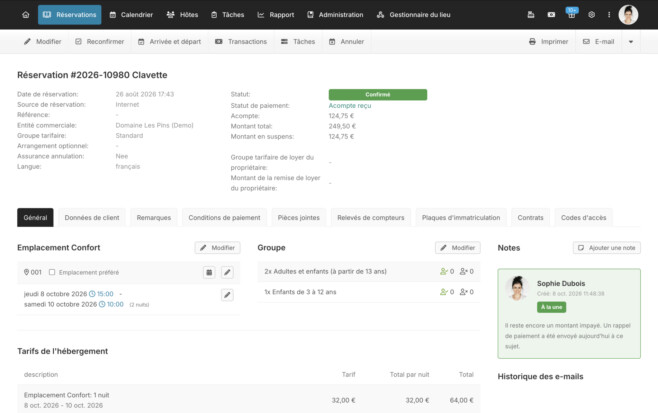The image size is (658, 413).
Task: Open the Administration menu
Action: [335, 15]
